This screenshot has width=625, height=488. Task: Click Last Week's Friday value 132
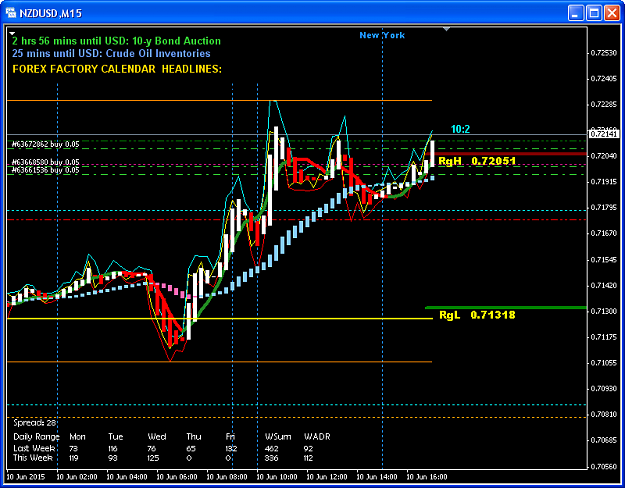(231, 449)
